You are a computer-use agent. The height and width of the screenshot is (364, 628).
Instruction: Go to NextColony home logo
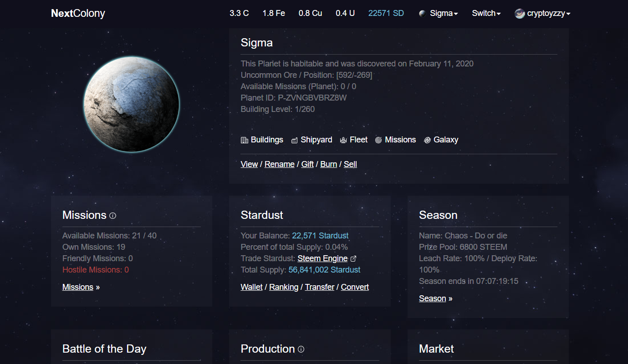[78, 13]
